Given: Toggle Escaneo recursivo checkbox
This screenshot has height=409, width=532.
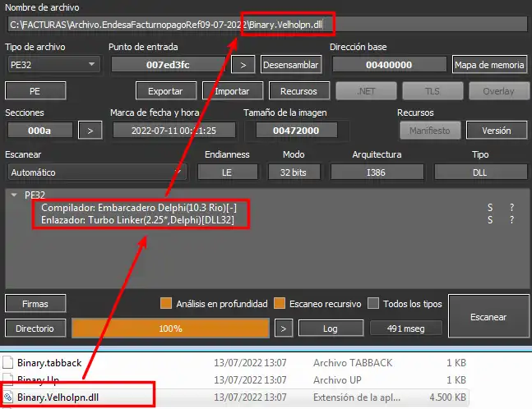Looking at the screenshot, I should click(280, 303).
